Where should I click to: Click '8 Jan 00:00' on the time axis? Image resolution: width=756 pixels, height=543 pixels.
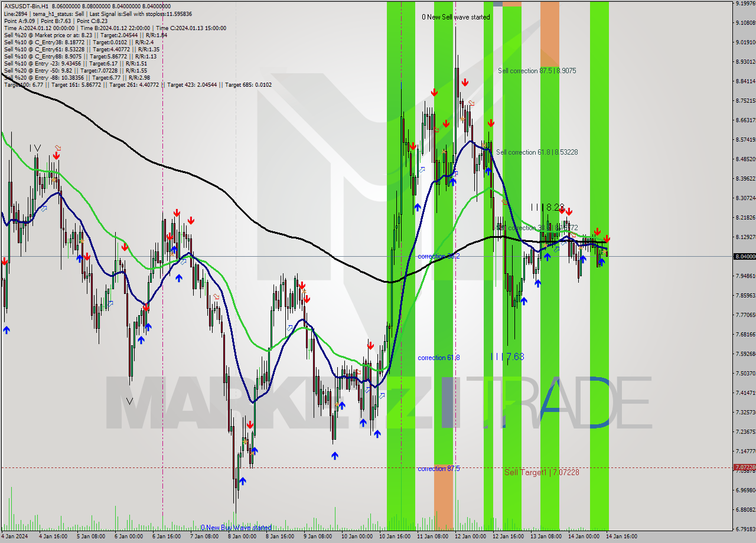(242, 537)
